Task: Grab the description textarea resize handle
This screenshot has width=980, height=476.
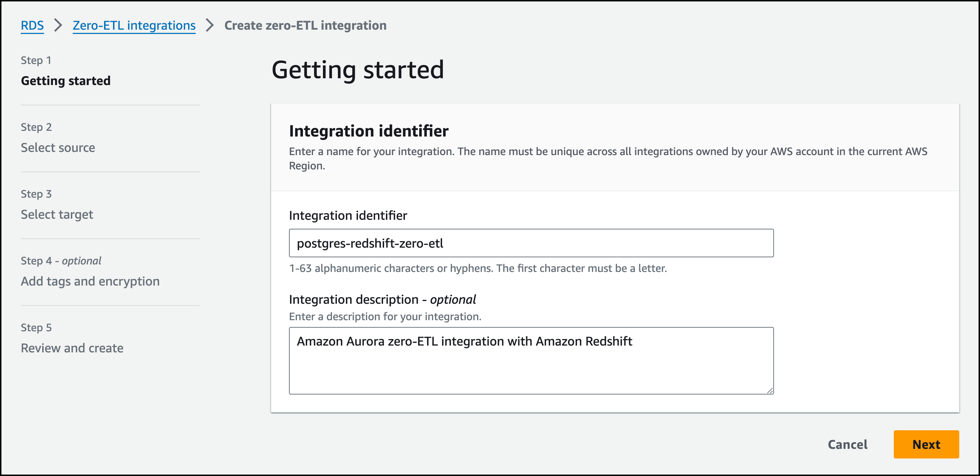Action: [770, 391]
